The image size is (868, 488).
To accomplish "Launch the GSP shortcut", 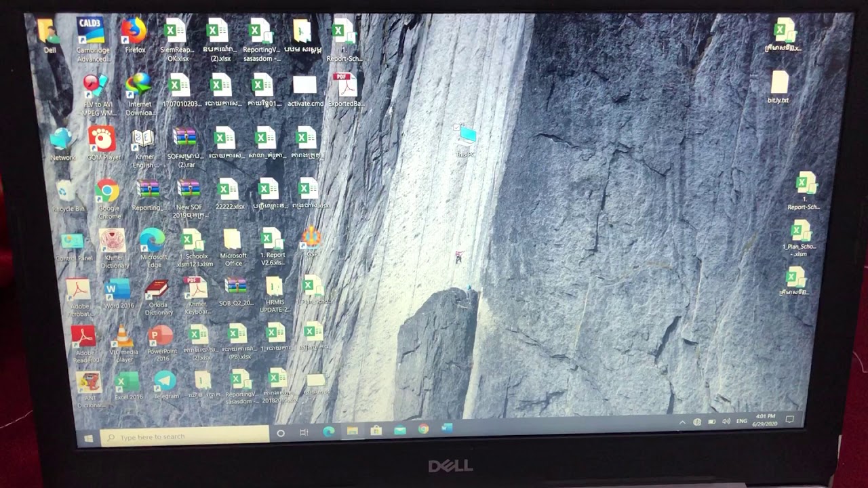I will [311, 241].
